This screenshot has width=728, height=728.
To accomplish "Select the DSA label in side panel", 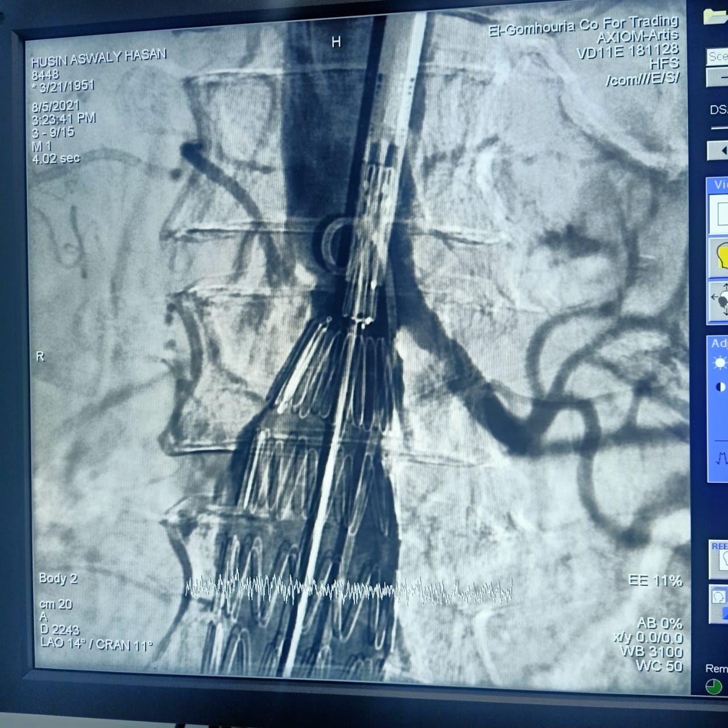I will tap(718, 110).
